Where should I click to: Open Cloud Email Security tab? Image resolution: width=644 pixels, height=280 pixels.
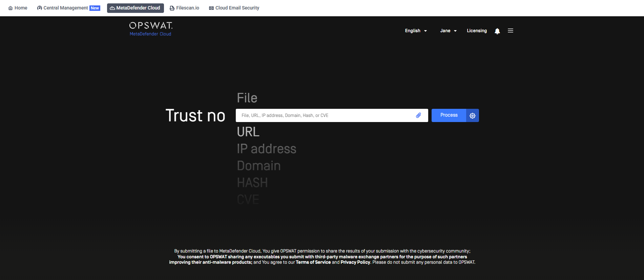point(234,8)
